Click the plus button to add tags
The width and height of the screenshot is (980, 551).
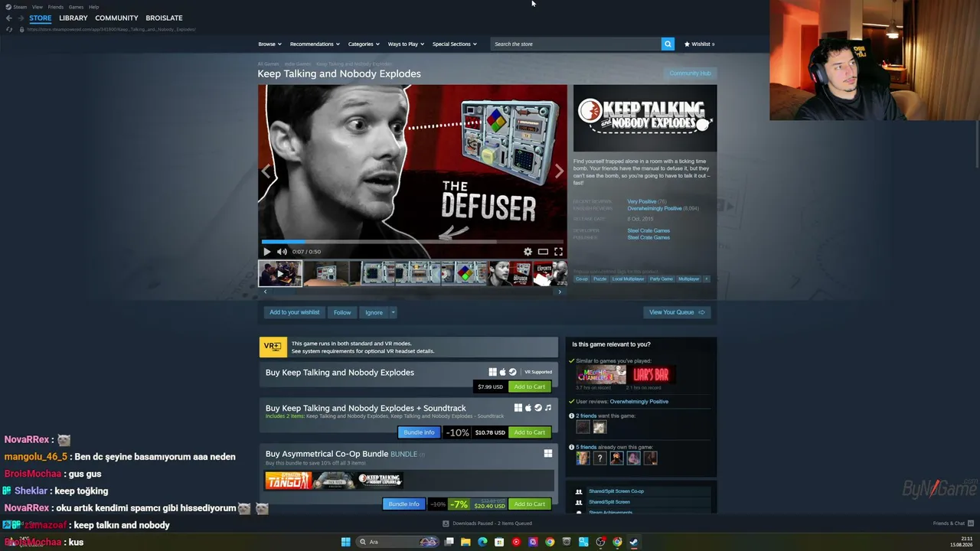click(x=707, y=279)
